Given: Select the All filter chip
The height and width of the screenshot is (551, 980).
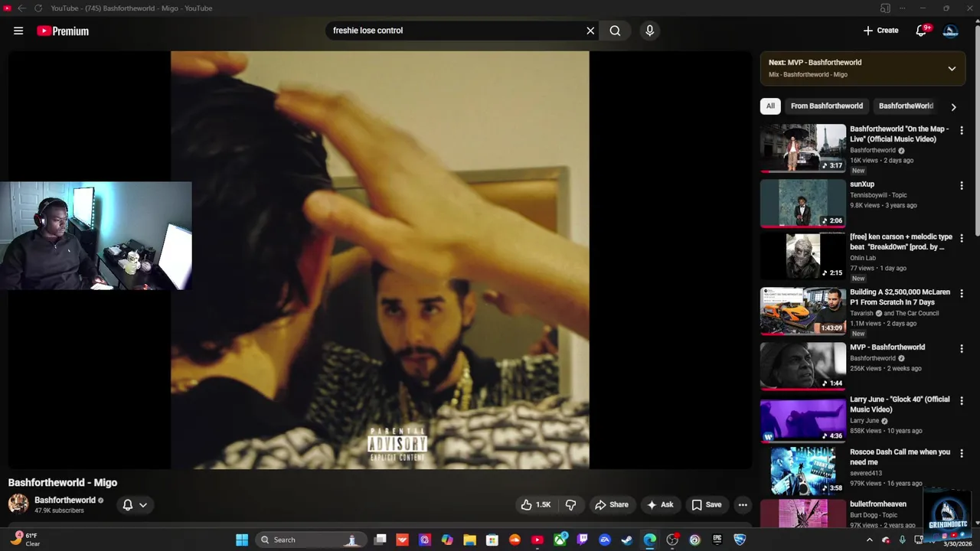Looking at the screenshot, I should (770, 106).
